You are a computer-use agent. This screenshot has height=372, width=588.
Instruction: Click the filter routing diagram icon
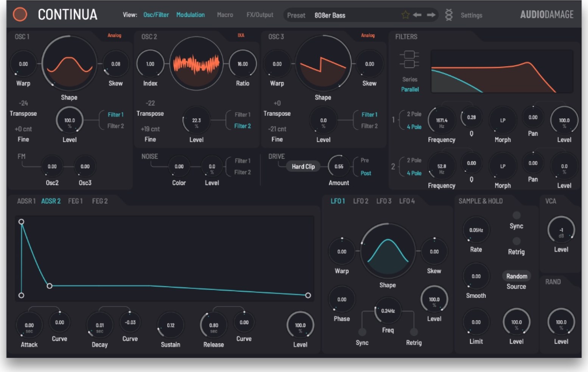pos(409,59)
